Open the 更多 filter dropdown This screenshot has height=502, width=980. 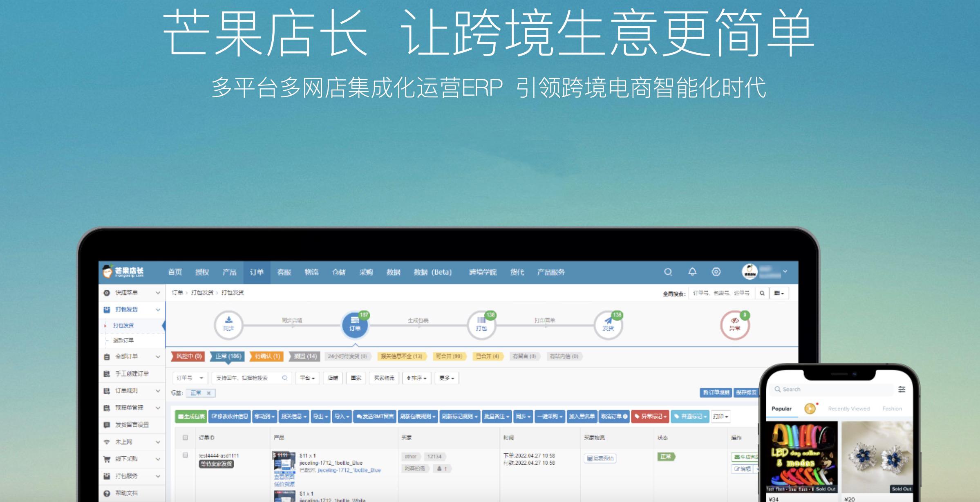pyautogui.click(x=447, y=378)
